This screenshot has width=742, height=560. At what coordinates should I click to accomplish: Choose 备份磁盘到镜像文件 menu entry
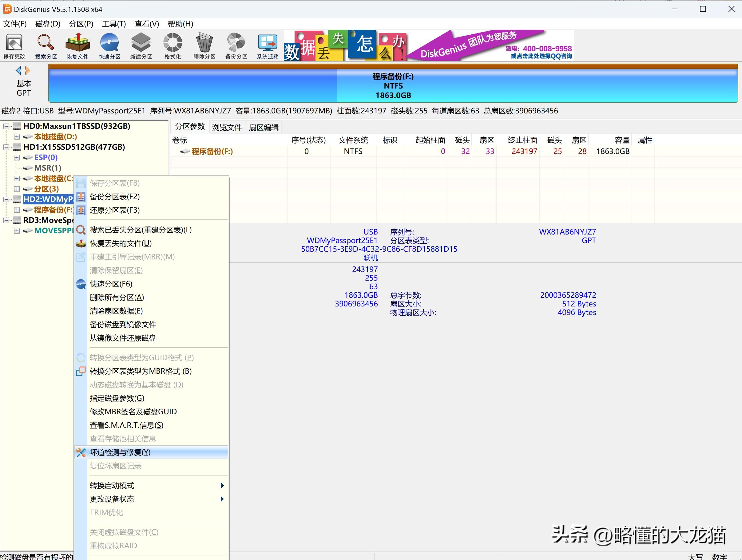151,325
